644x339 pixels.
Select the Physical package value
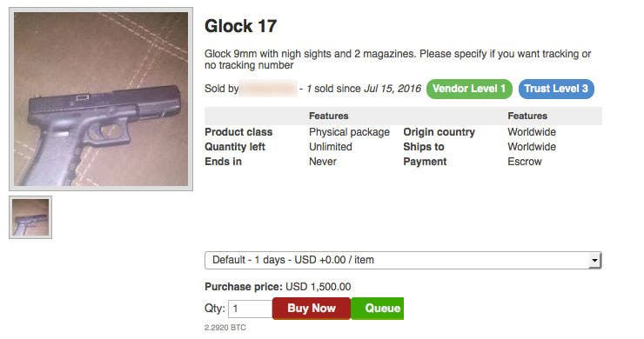coord(349,132)
